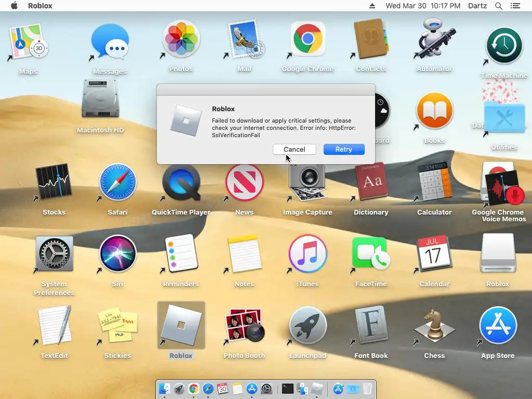Open the Trash in the Dock
The width and height of the screenshot is (532, 399).
coord(367,389)
